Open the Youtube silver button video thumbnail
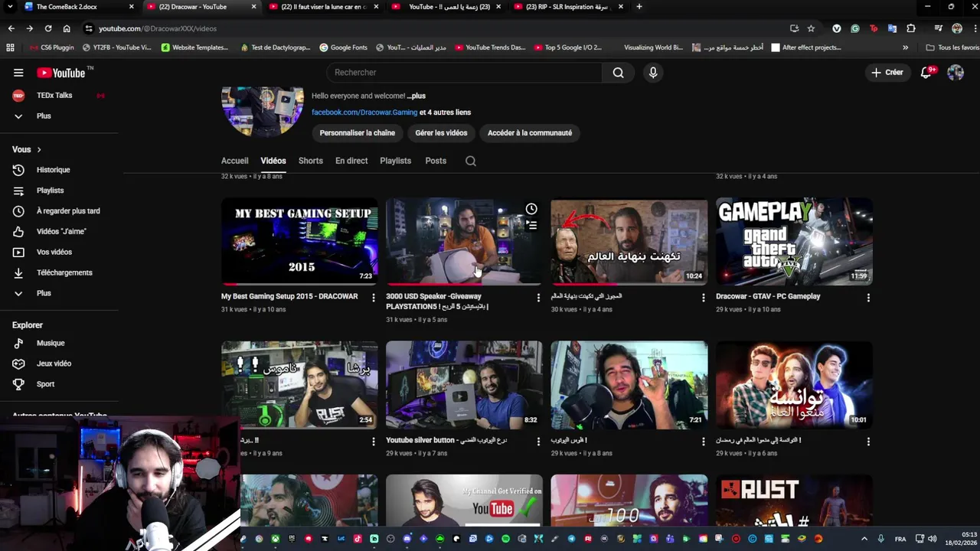The height and width of the screenshot is (551, 980). tap(464, 385)
